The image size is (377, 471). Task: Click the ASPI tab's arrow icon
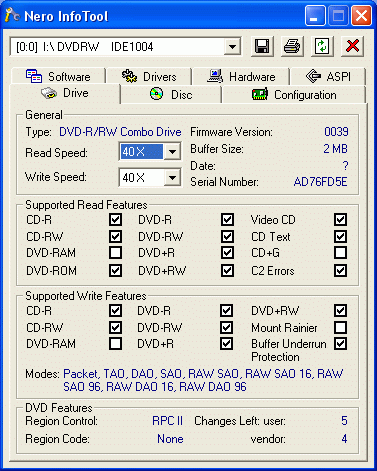[313, 76]
